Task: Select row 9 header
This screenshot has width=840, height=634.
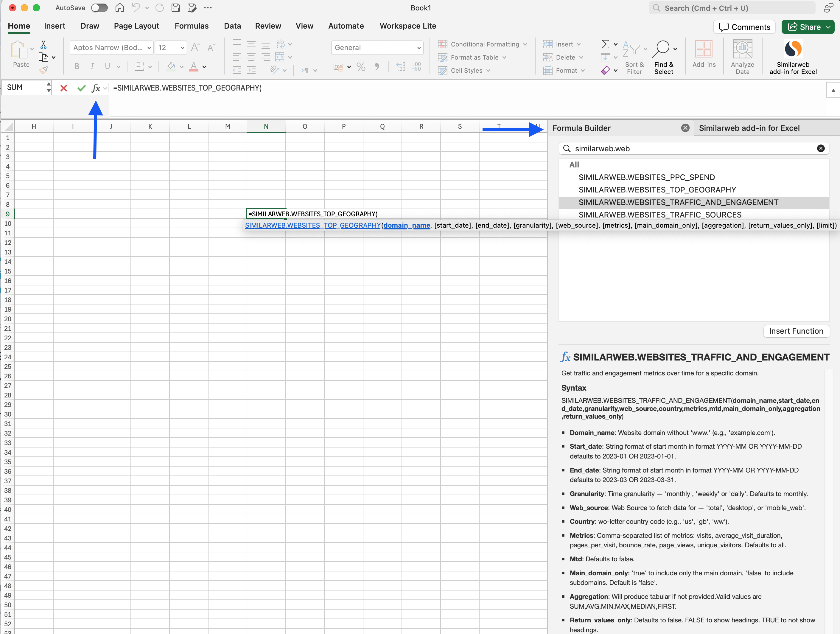Action: [7, 214]
